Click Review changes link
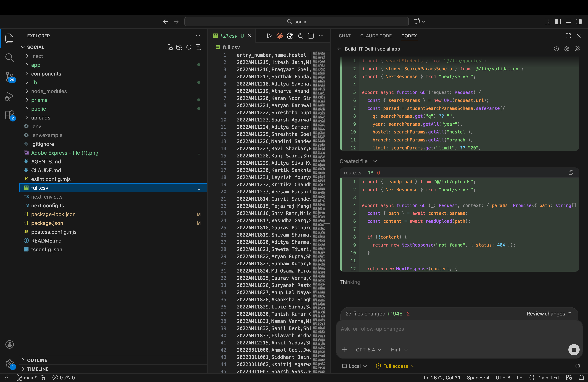Viewport: 588px width, 382px height. 548,313
